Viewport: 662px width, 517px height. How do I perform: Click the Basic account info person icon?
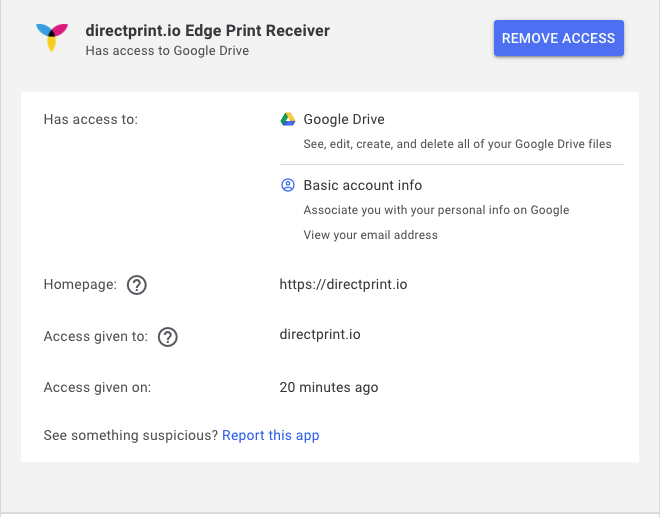tap(288, 185)
